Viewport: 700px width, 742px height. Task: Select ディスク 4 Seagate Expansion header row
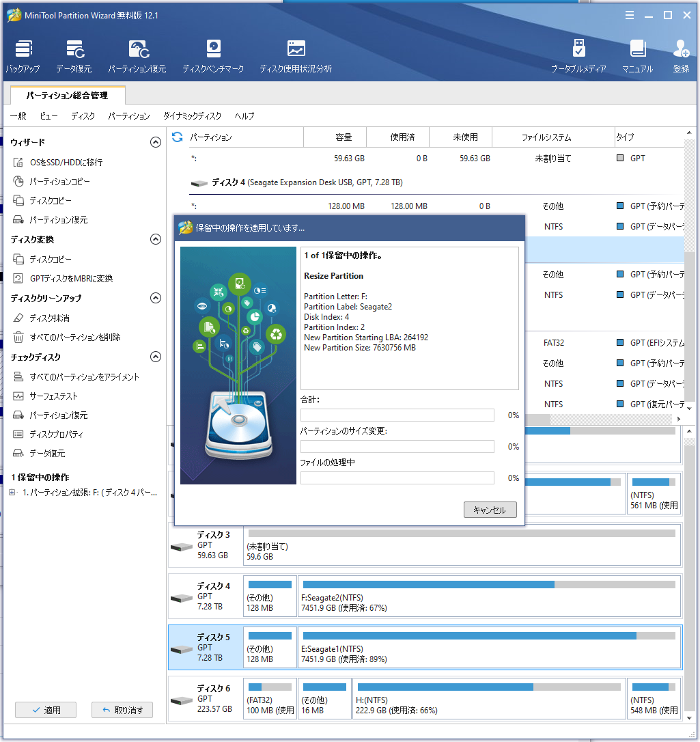point(436,182)
